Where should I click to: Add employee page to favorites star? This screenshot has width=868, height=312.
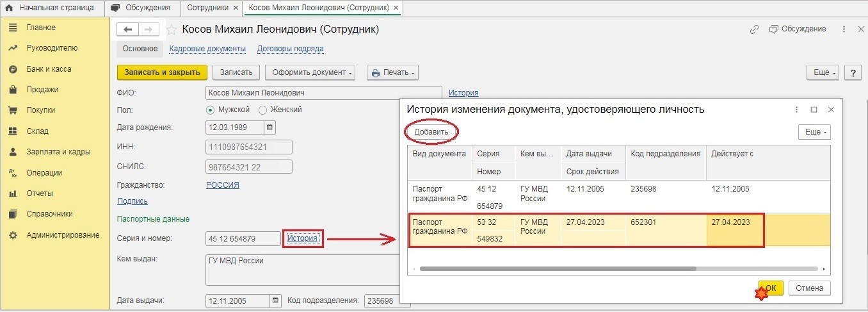click(x=172, y=30)
